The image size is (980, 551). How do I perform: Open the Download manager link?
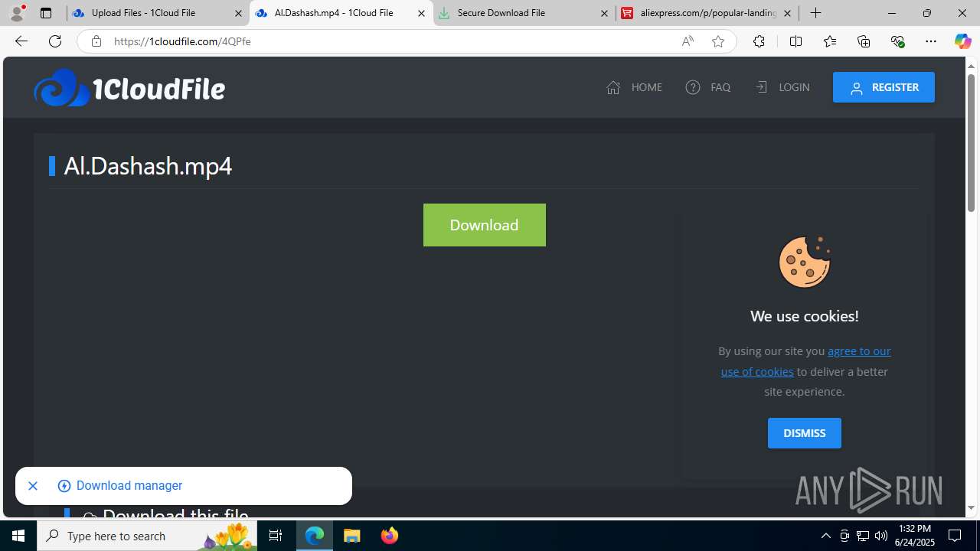tap(129, 486)
